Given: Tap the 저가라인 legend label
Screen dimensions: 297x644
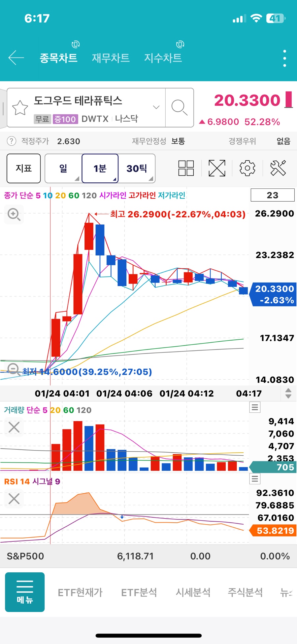Looking at the screenshot, I should (172, 195).
